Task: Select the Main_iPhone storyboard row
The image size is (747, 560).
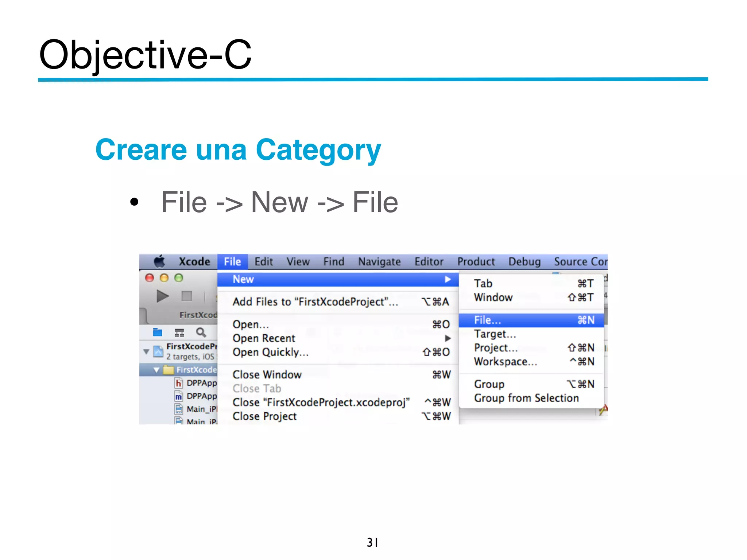Action: coord(178,409)
